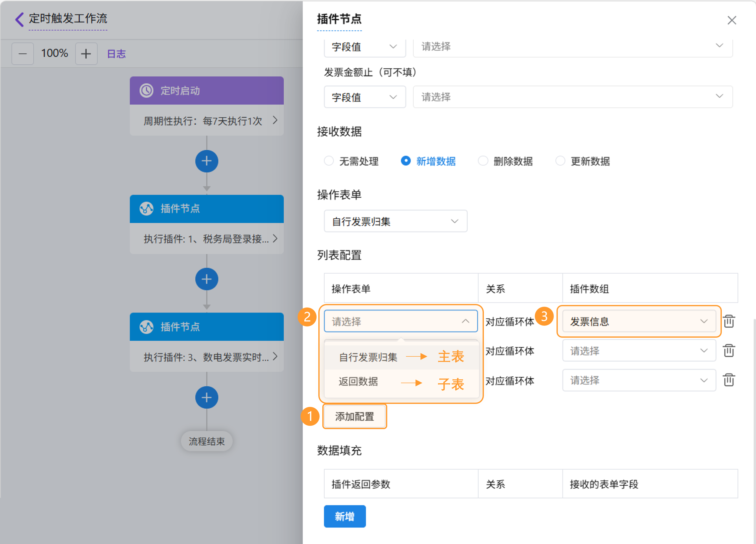Choose 返回数据 from the dropdown list
This screenshot has height=544, width=756.
358,381
